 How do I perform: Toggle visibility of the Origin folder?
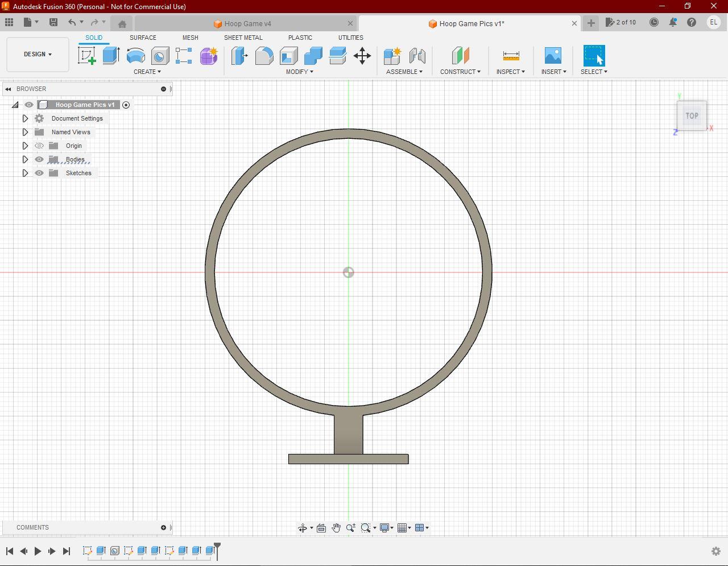[x=39, y=146]
